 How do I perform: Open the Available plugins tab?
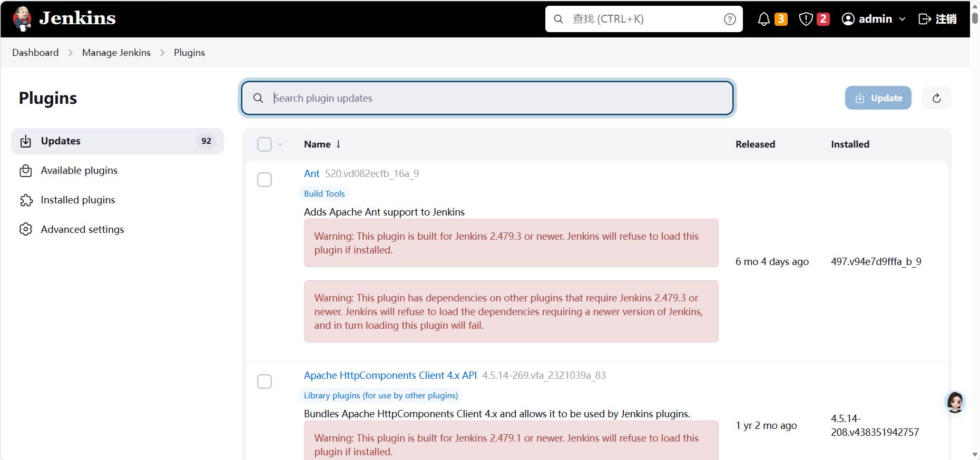[117, 171]
